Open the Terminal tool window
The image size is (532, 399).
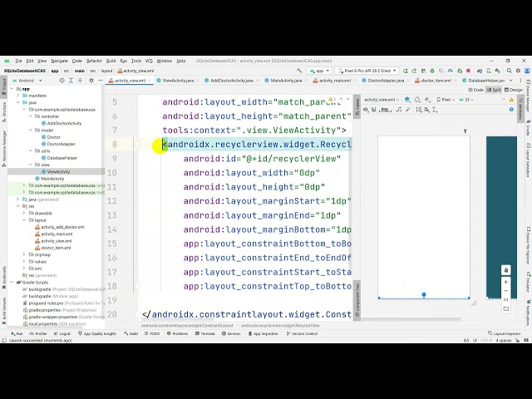pyautogui.click(x=205, y=333)
